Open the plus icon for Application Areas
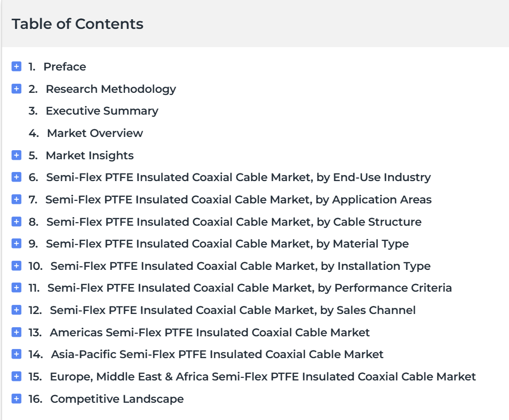The height and width of the screenshot is (420, 509). 17,199
